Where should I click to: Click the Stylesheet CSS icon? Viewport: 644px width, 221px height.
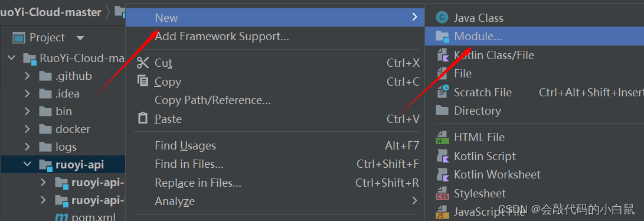(x=442, y=193)
